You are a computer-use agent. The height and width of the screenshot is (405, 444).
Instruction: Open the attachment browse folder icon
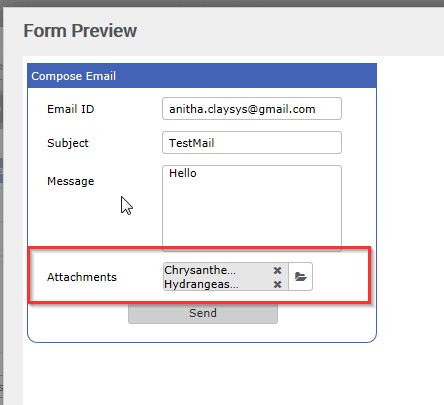(300, 277)
